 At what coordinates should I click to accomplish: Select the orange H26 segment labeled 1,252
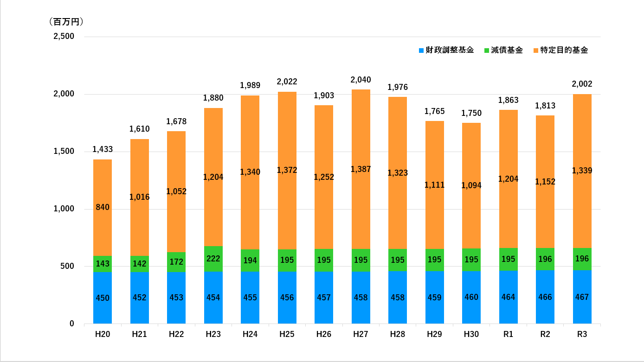coord(324,177)
